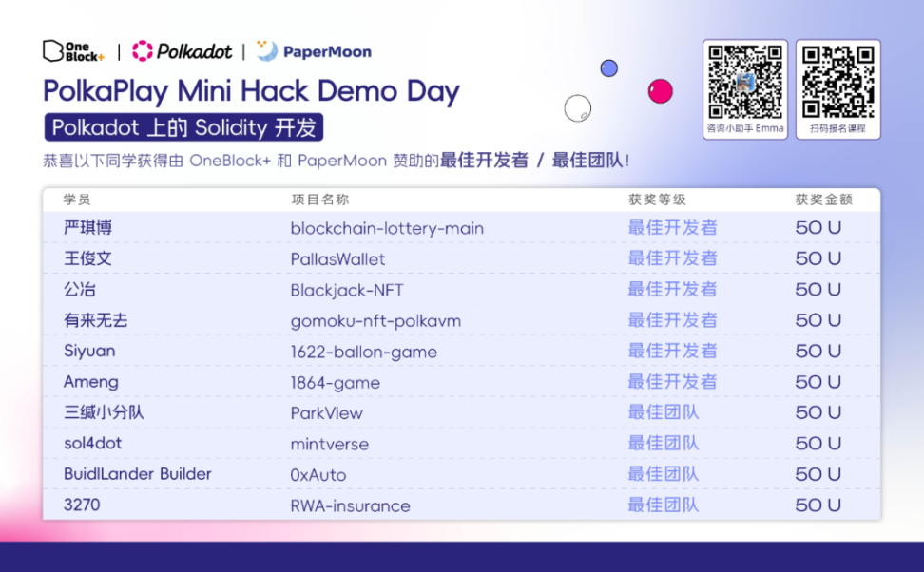The image size is (924, 572).
Task: Select the team 三缄小分队
Action: pos(104,412)
